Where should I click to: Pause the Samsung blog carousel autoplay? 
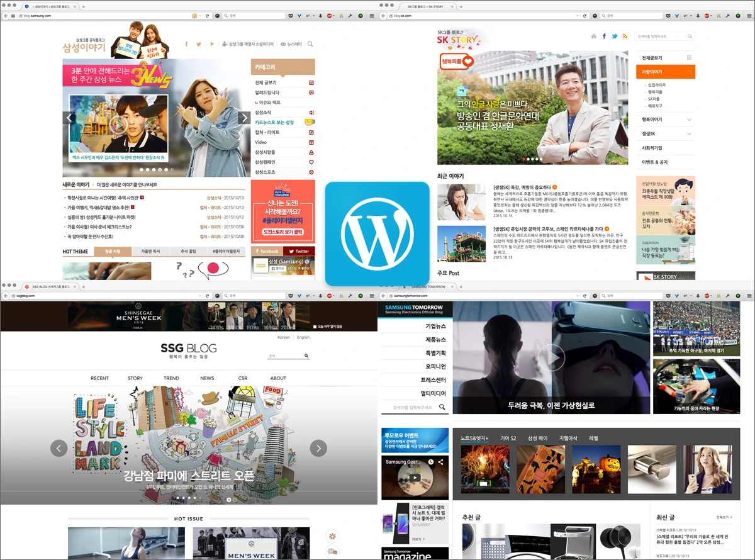pyautogui.click(x=172, y=170)
